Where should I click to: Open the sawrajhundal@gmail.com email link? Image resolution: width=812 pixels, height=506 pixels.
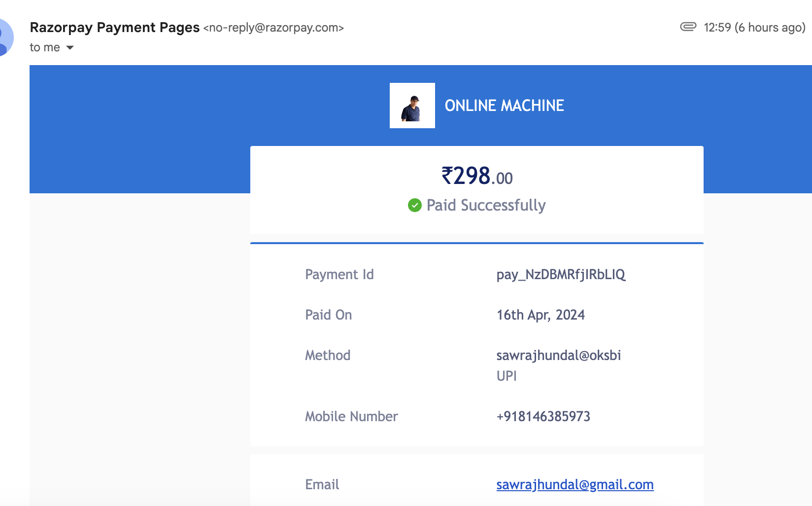[x=575, y=484]
